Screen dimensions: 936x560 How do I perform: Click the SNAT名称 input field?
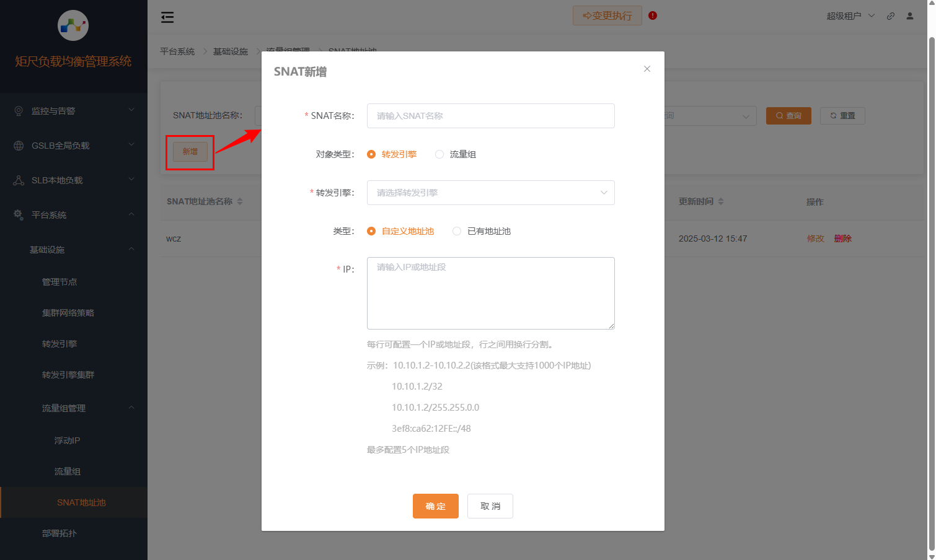(x=490, y=116)
